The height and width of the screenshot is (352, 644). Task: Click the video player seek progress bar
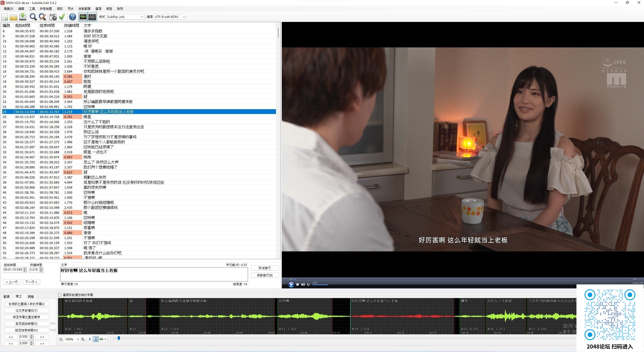tap(463, 279)
